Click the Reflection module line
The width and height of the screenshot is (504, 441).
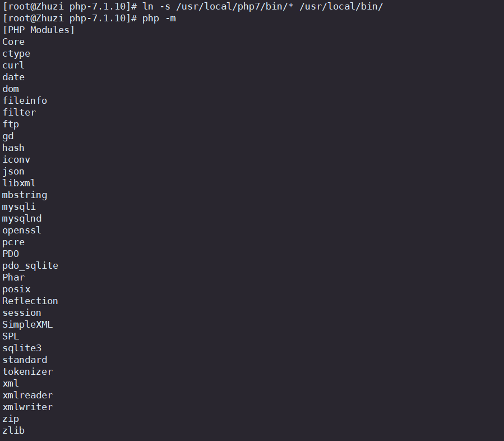click(x=30, y=301)
